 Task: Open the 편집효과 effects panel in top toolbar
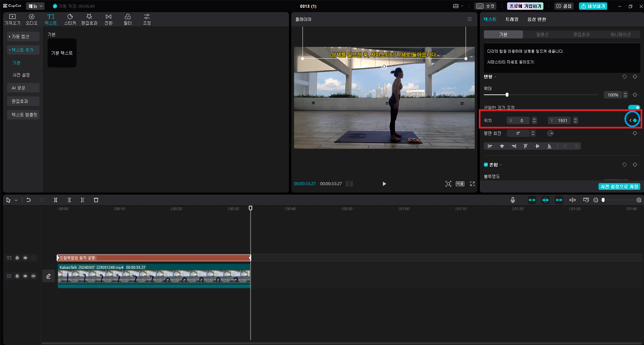tap(89, 20)
